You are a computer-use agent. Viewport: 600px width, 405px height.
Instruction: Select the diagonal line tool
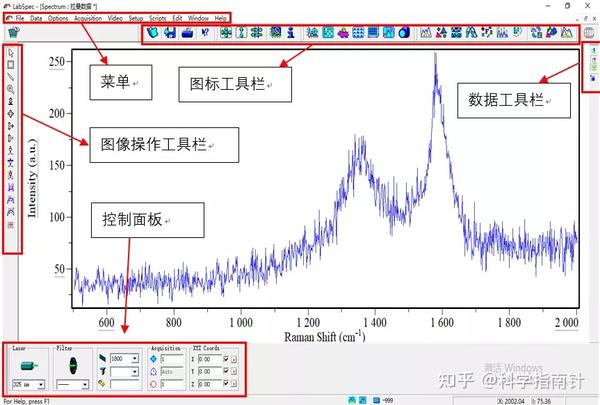click(11, 77)
